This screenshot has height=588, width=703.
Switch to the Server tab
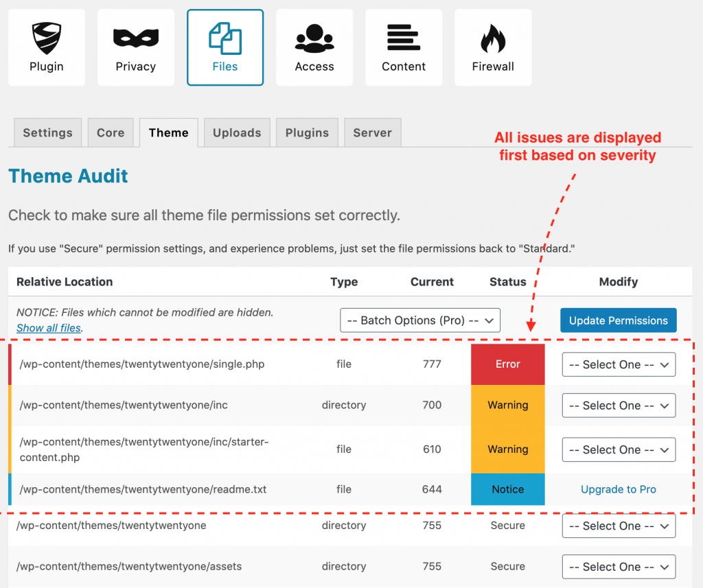373,132
